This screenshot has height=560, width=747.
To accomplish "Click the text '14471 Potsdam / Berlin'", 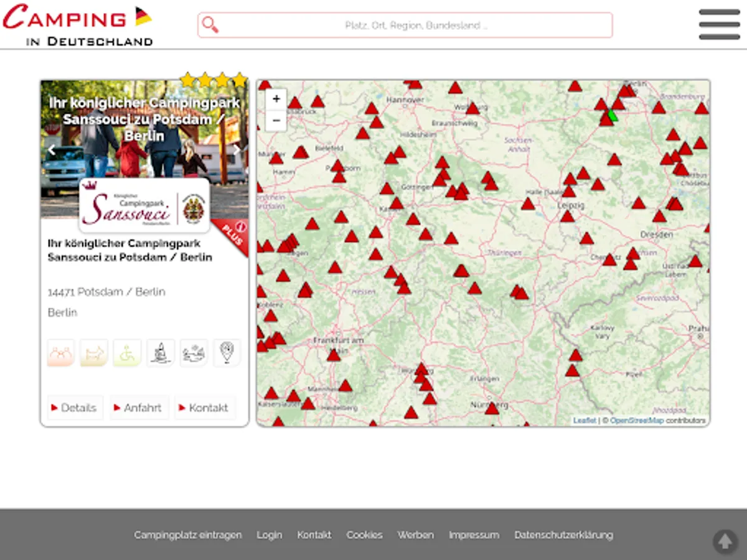I will pyautogui.click(x=106, y=292).
